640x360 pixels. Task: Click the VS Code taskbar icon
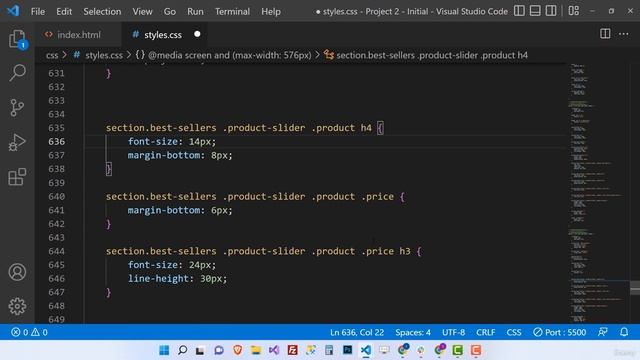click(366, 350)
